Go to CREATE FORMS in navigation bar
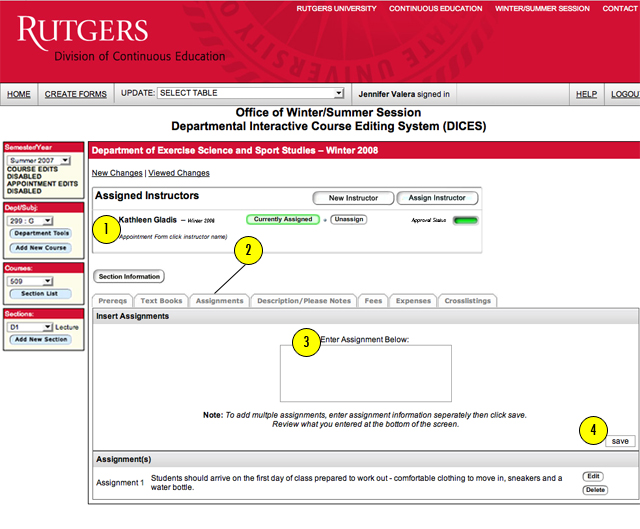 [x=76, y=94]
